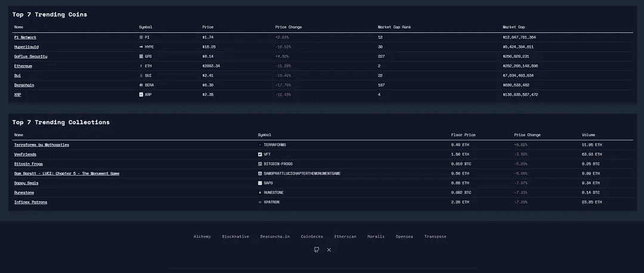Open the Hyperliquid coin link

coord(26,47)
